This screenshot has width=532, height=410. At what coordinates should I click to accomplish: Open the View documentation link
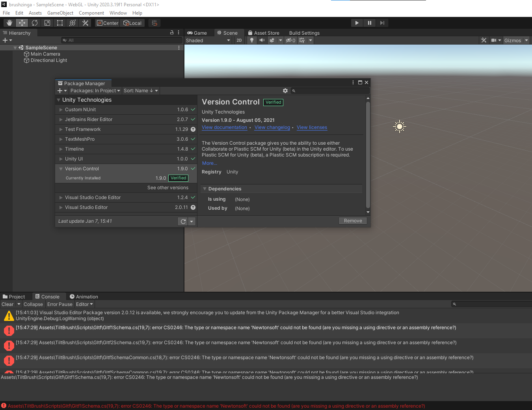click(224, 127)
